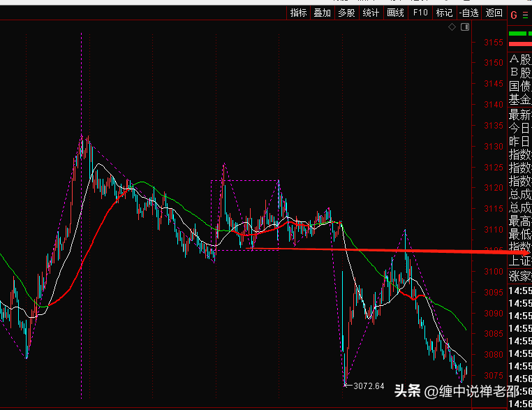This screenshot has width=532, height=410.
Task: Activate the 画线 drawing tool
Action: tap(396, 13)
